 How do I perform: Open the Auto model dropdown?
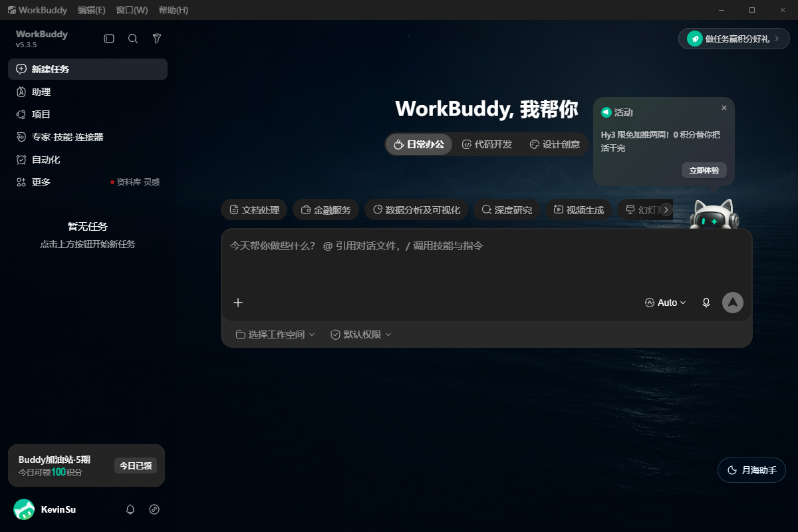coord(666,303)
